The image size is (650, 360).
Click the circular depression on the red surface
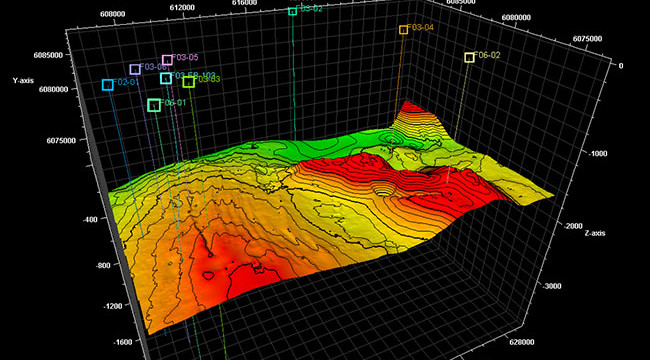click(384, 190)
